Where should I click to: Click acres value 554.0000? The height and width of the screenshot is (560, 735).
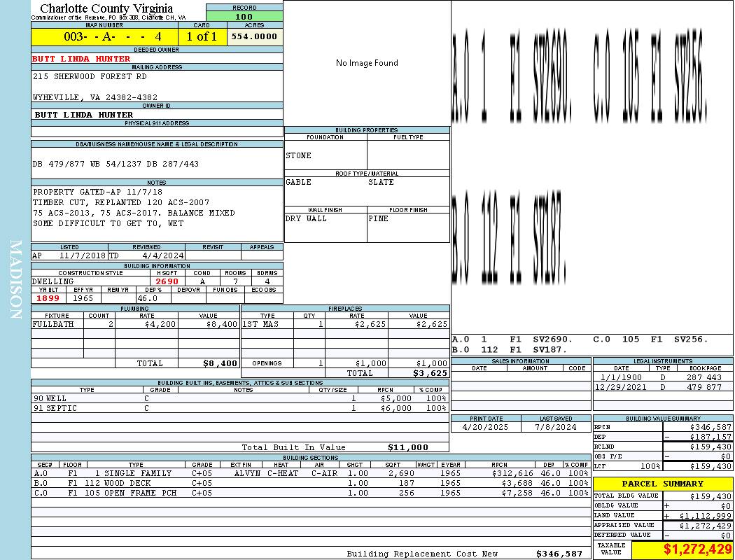[255, 36]
